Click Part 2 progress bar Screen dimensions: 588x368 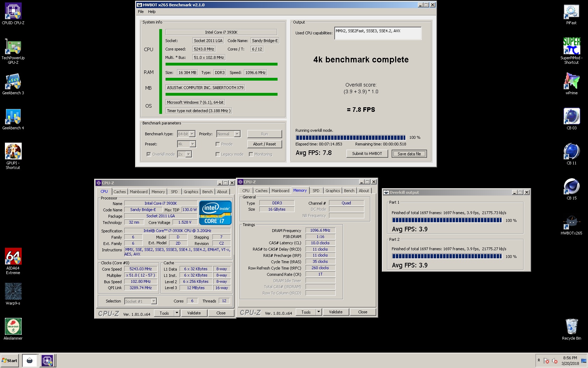447,256
